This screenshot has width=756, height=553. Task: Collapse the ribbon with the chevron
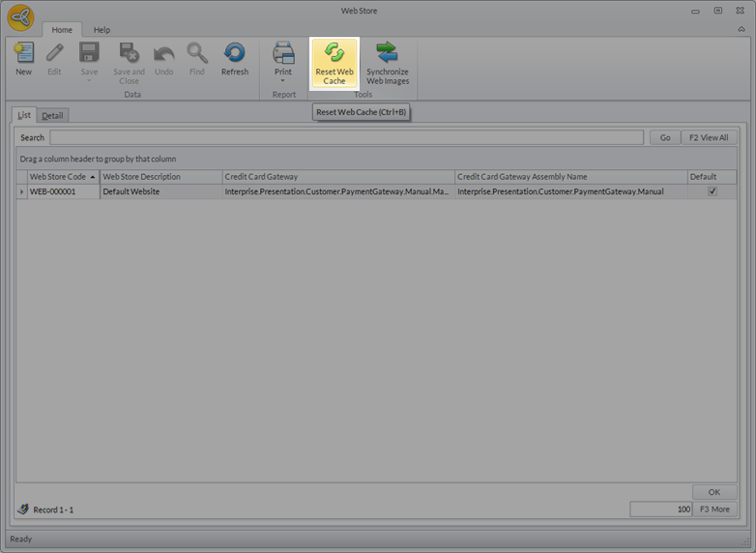point(741,30)
